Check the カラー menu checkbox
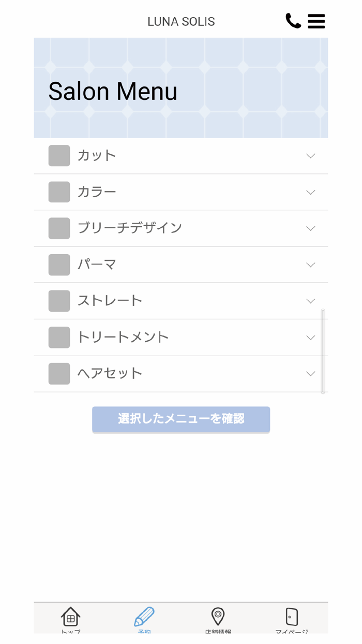Image resolution: width=362 pixels, height=644 pixels. (x=59, y=192)
